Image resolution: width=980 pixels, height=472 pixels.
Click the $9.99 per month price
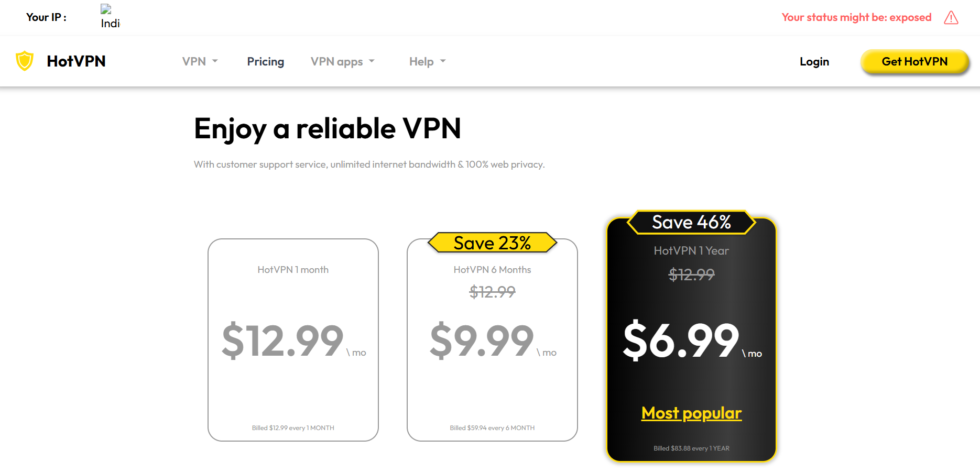click(493, 341)
